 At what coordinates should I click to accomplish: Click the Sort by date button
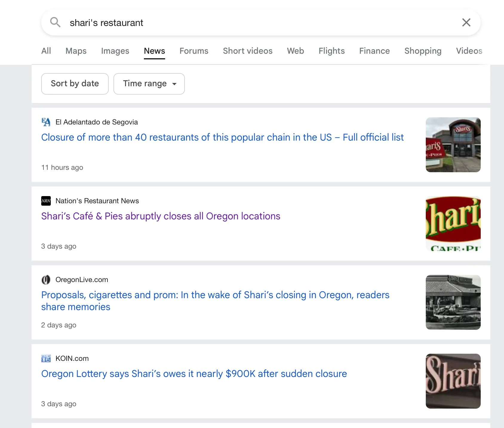pos(75,84)
